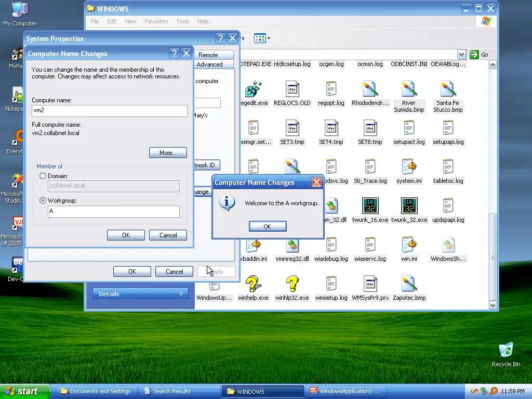Select the twunk_32.exe icon
The image size is (532, 399).
[x=409, y=206]
